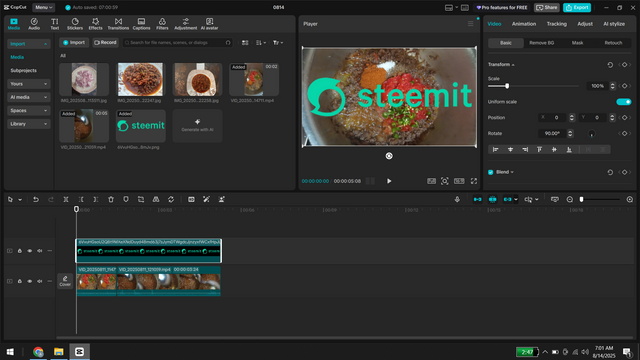Image resolution: width=640 pixels, height=360 pixels.
Task: Open the Menu dropdown
Action: (43, 7)
